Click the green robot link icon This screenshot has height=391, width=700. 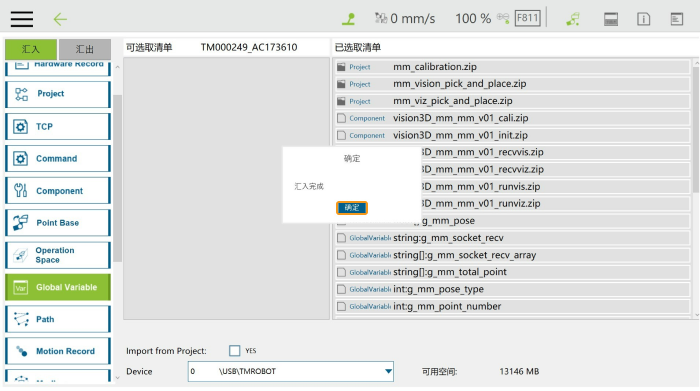click(x=573, y=19)
